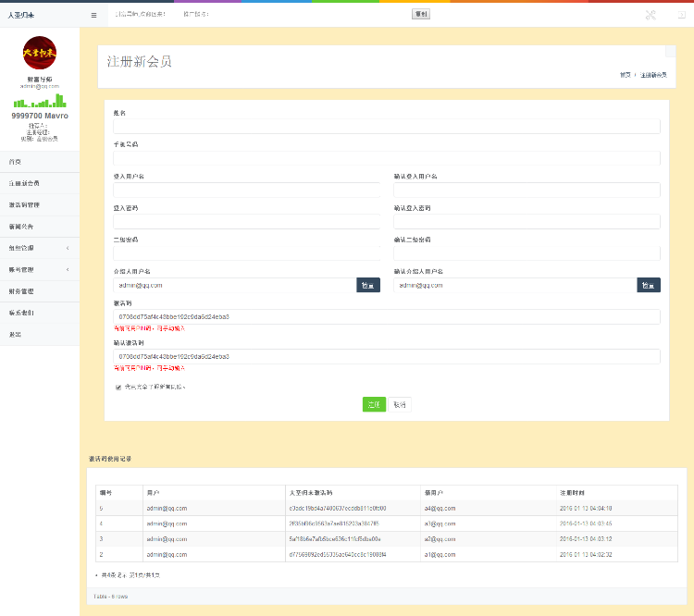Click the round profile avatar image
Screen dimensions: 694x616
tap(39, 54)
